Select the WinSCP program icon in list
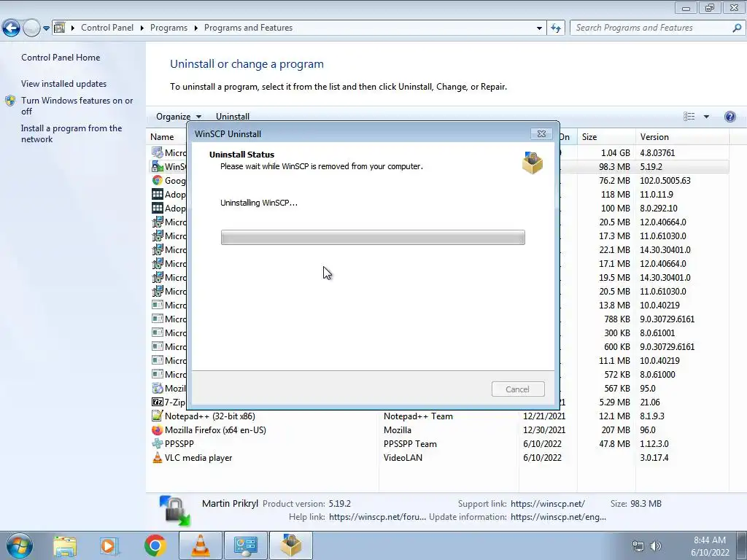The height and width of the screenshot is (560, 747). (158, 167)
